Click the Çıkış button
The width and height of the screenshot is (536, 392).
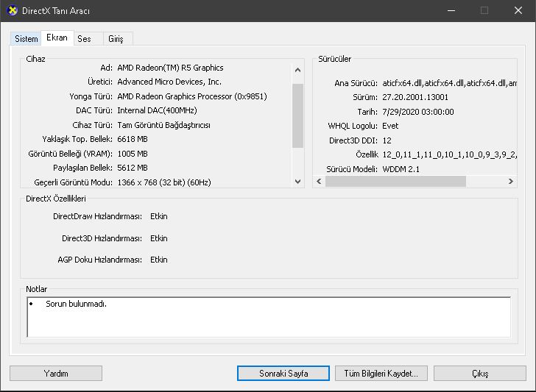pos(480,373)
